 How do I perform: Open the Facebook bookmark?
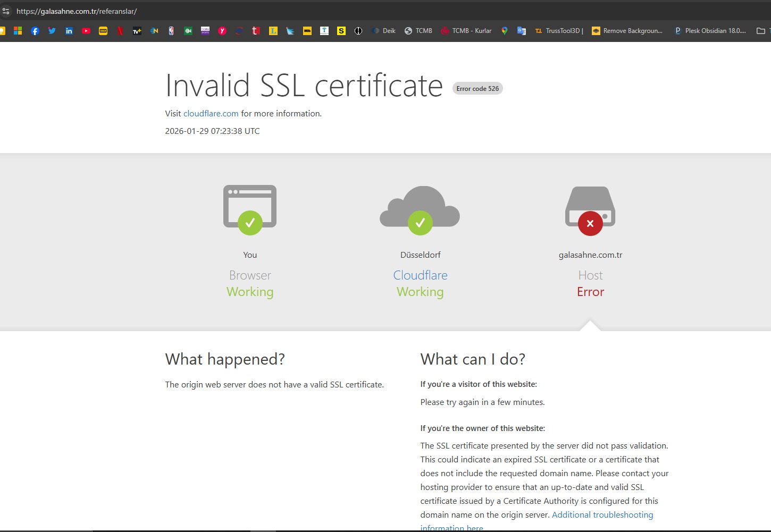(x=35, y=31)
